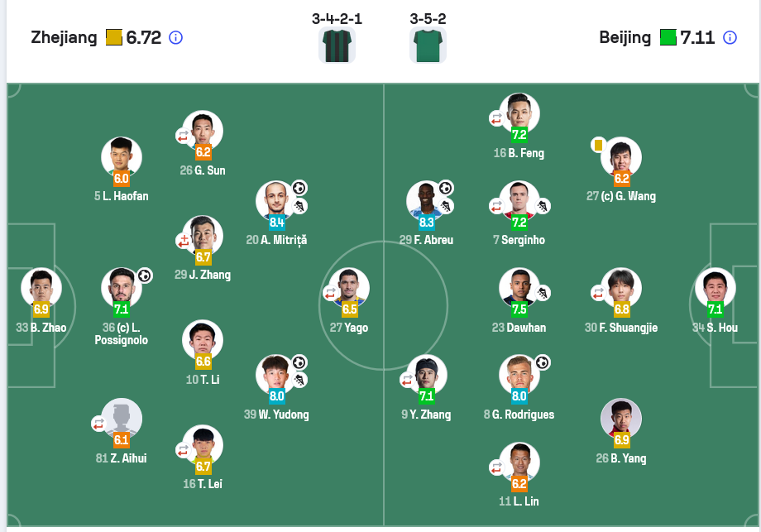Open Beijing's green jersey icon
This screenshot has height=532, width=761.
click(x=428, y=46)
